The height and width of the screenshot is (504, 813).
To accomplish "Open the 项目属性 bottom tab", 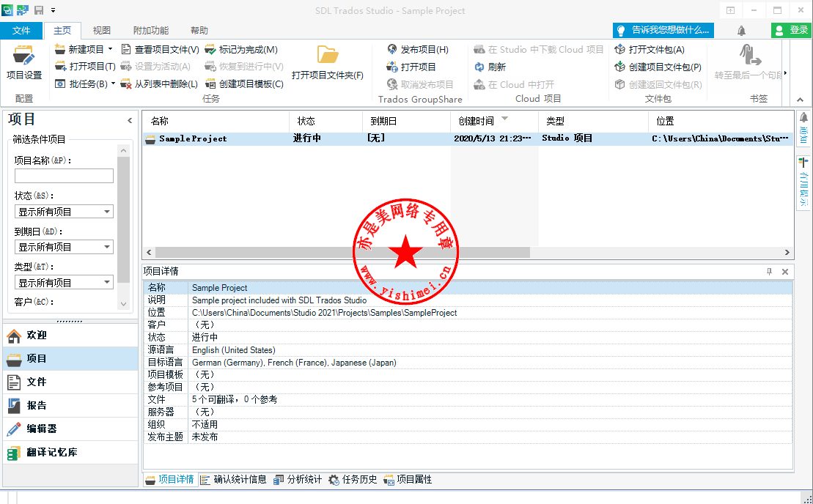I will pos(408,480).
